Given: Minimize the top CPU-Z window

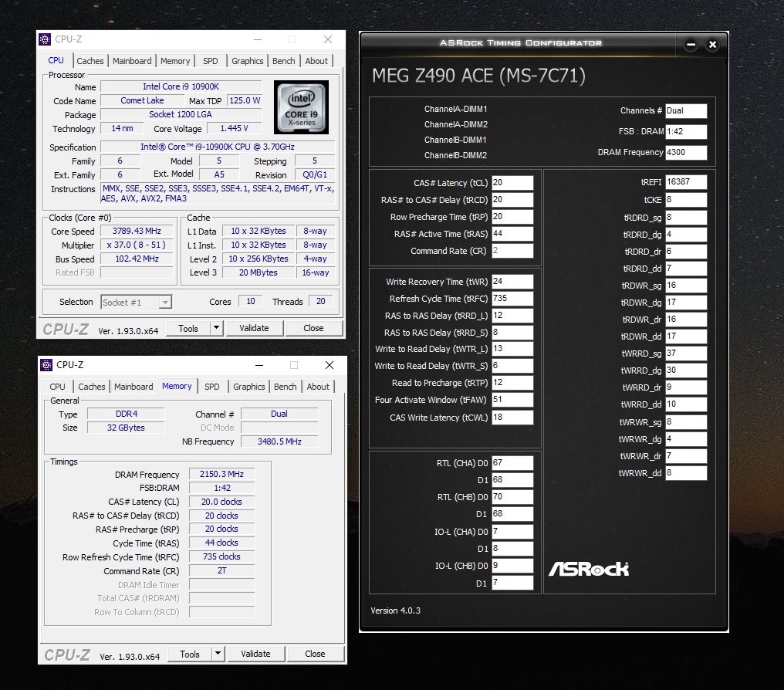Looking at the screenshot, I should 258,39.
